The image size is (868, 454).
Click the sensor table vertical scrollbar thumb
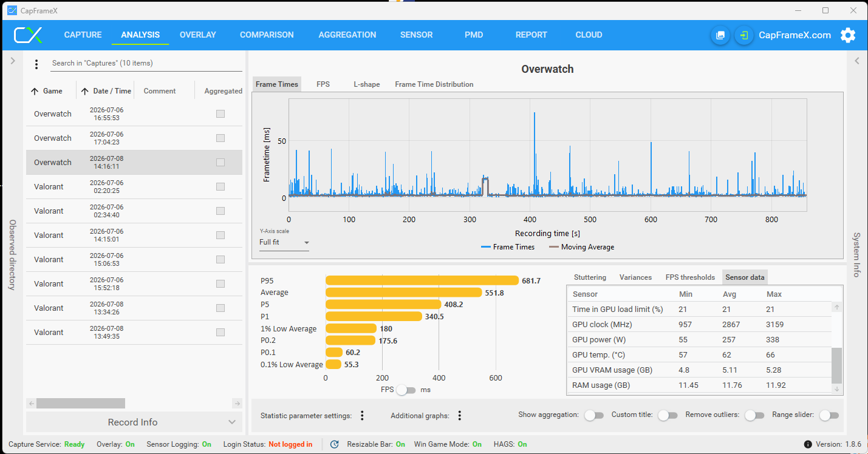click(x=837, y=365)
